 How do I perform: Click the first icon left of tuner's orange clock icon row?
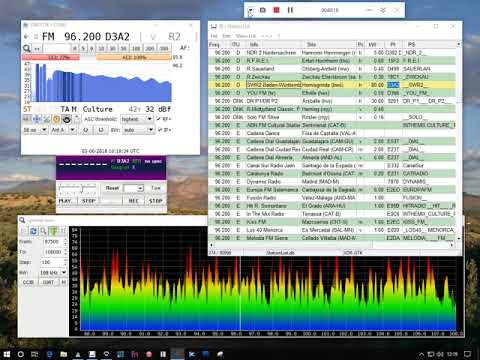[27, 119]
